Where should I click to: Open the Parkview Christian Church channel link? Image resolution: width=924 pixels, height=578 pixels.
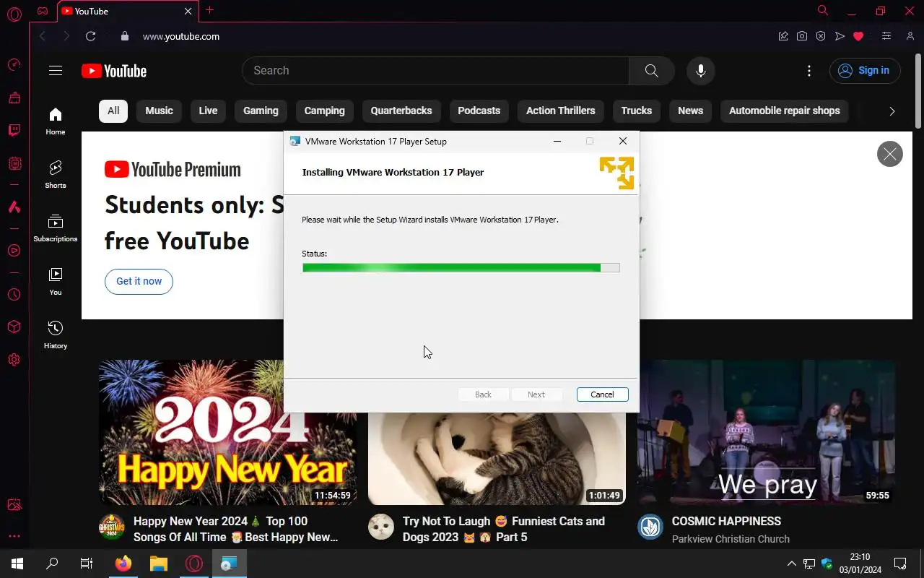click(731, 539)
